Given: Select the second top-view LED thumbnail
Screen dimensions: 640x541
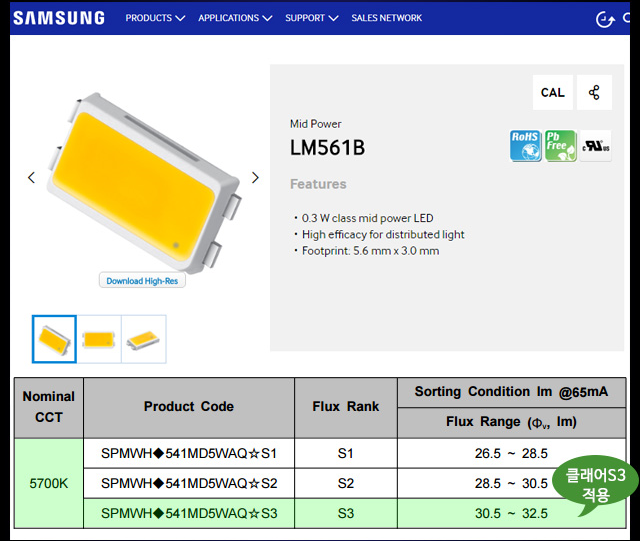Looking at the screenshot, I should pos(99,339).
